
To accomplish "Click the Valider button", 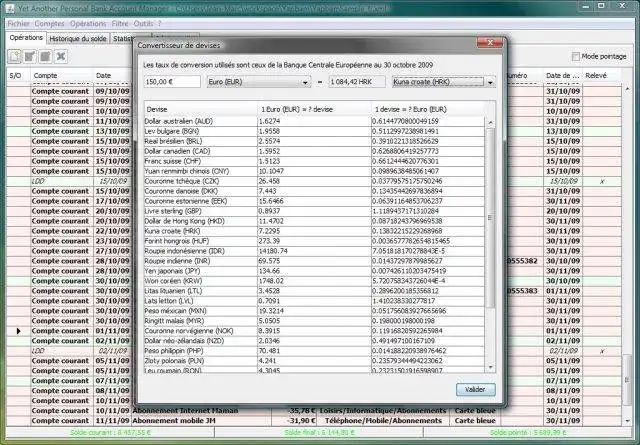I will (476, 389).
